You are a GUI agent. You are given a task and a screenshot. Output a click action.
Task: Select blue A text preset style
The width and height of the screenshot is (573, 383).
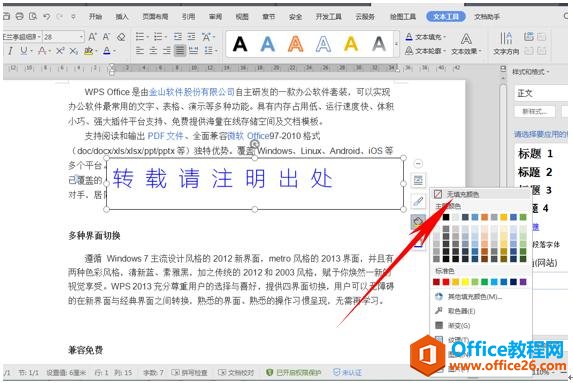[267, 44]
